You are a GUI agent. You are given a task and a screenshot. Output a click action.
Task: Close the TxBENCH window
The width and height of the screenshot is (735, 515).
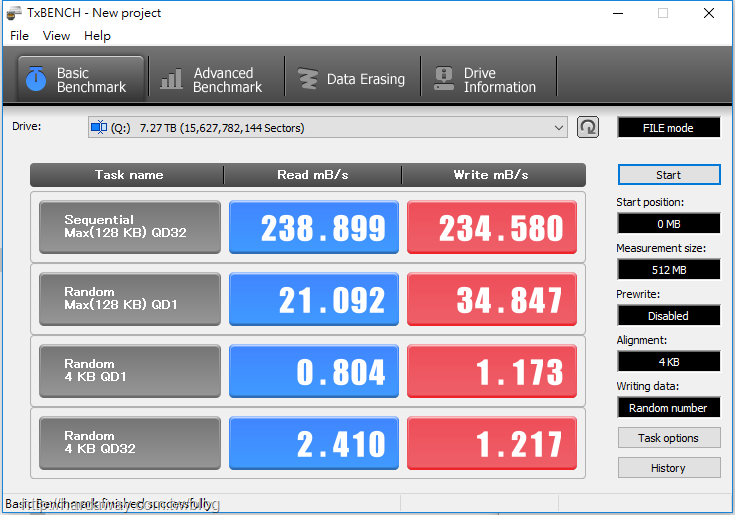[x=709, y=13]
